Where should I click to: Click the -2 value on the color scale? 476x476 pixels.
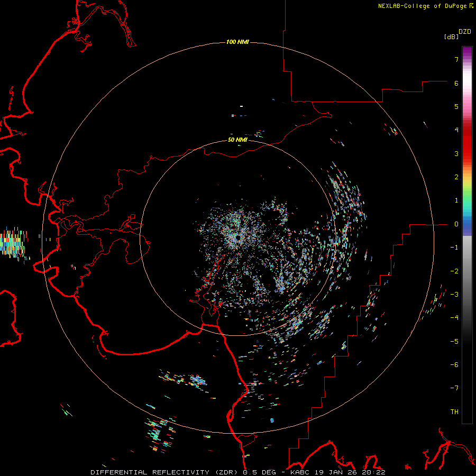pyautogui.click(x=454, y=271)
